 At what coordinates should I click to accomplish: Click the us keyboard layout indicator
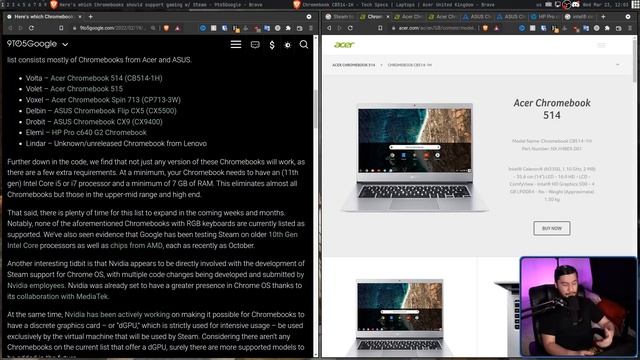538,4
